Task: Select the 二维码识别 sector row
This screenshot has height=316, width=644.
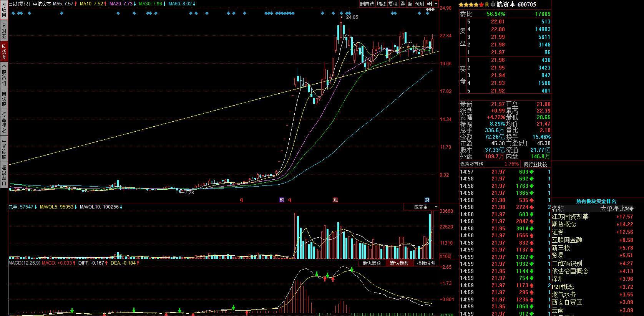Action: pos(593,263)
